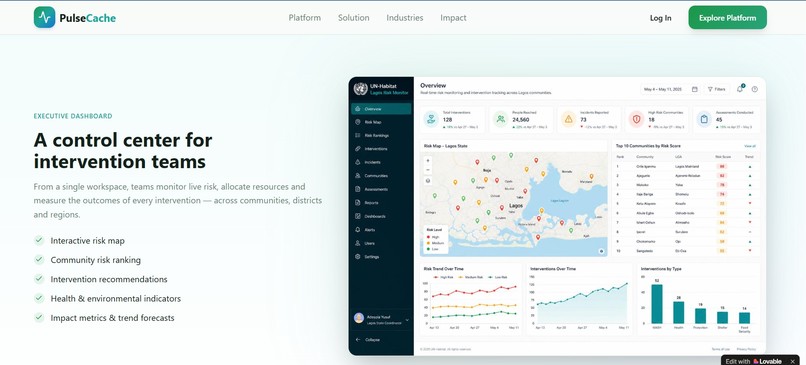806x365 pixels.
Task: Open notifications bell in dashboard header
Action: click(740, 89)
